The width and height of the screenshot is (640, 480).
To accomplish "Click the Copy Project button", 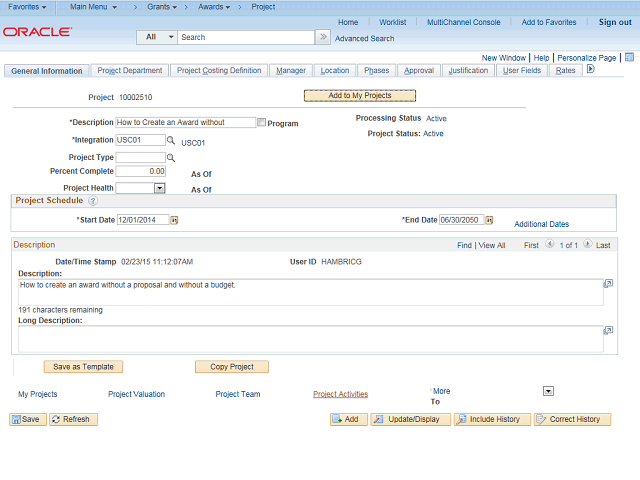I will tap(232, 367).
